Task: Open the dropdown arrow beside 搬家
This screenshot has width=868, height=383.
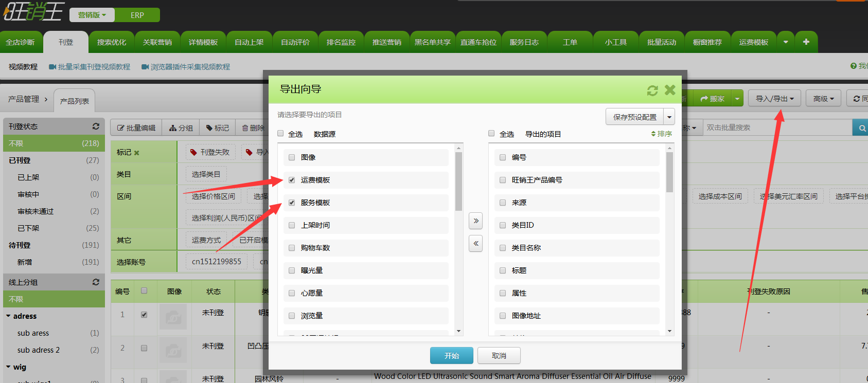Action: (737, 98)
